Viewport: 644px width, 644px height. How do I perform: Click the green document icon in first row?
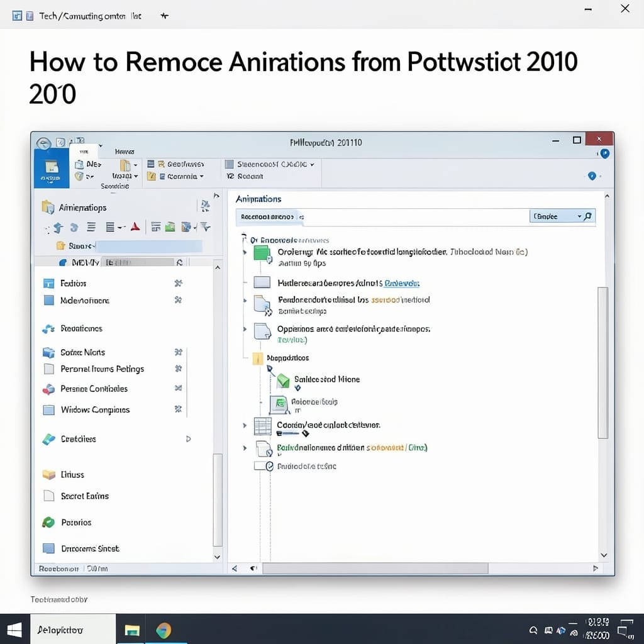coord(262,253)
